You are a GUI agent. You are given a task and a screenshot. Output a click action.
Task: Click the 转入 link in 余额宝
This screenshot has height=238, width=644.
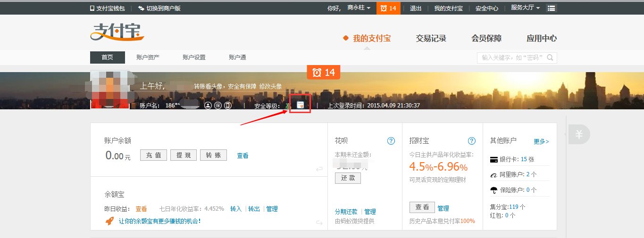(x=236, y=209)
